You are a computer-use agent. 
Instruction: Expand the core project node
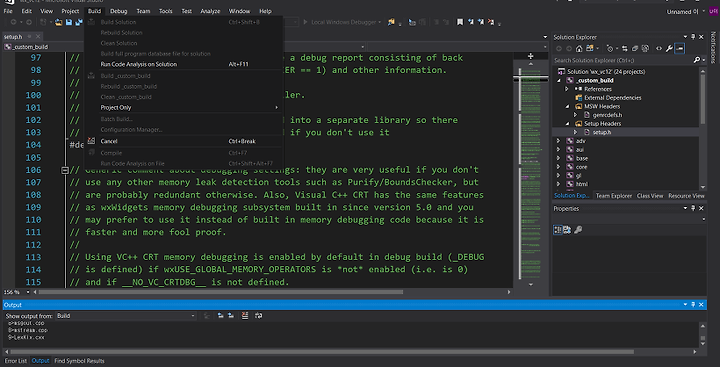(x=559, y=167)
